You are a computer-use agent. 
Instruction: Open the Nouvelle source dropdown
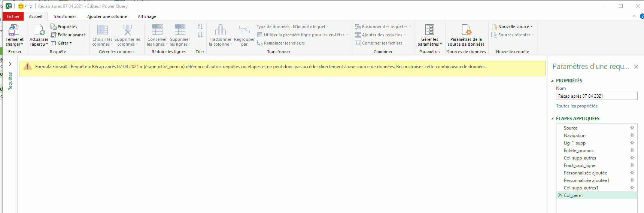tap(512, 27)
